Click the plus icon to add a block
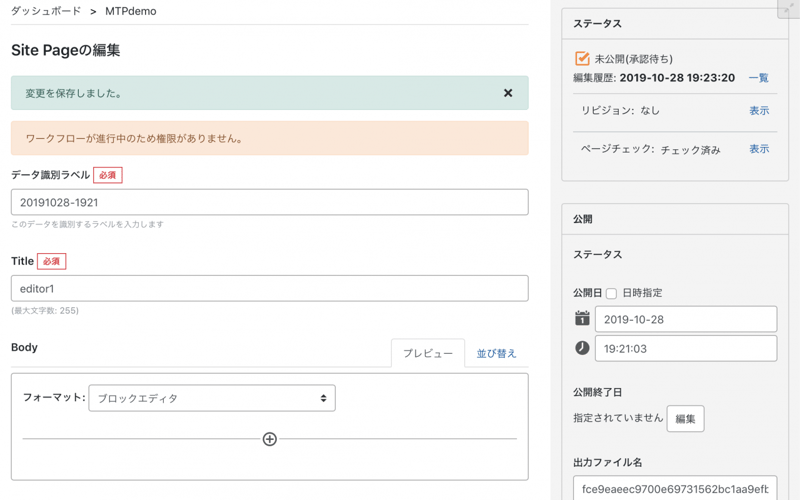This screenshot has width=800, height=500. (269, 439)
